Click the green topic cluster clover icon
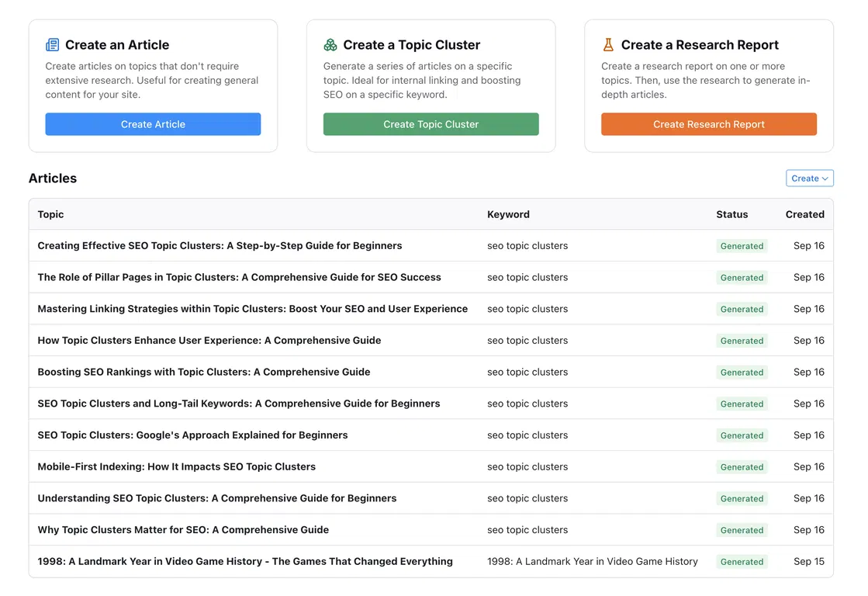 coord(330,44)
